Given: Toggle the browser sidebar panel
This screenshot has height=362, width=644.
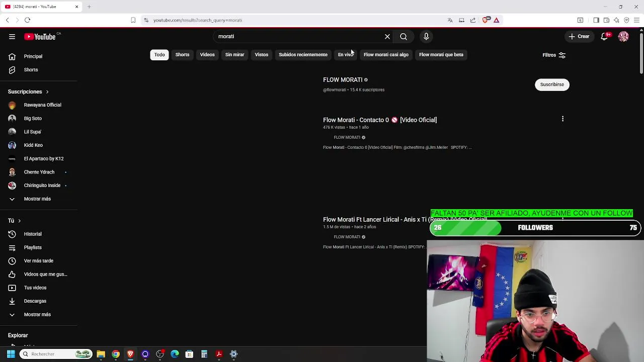Looking at the screenshot, I should 596,20.
